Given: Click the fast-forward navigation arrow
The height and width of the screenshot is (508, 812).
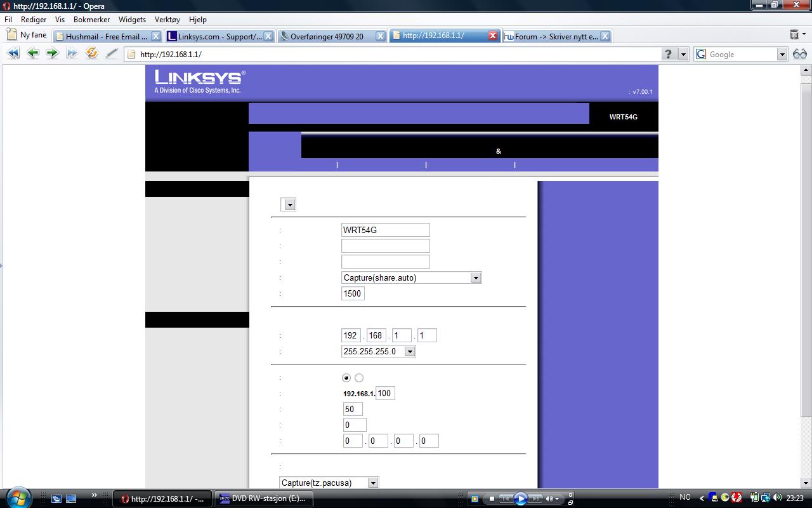Looking at the screenshot, I should point(72,53).
